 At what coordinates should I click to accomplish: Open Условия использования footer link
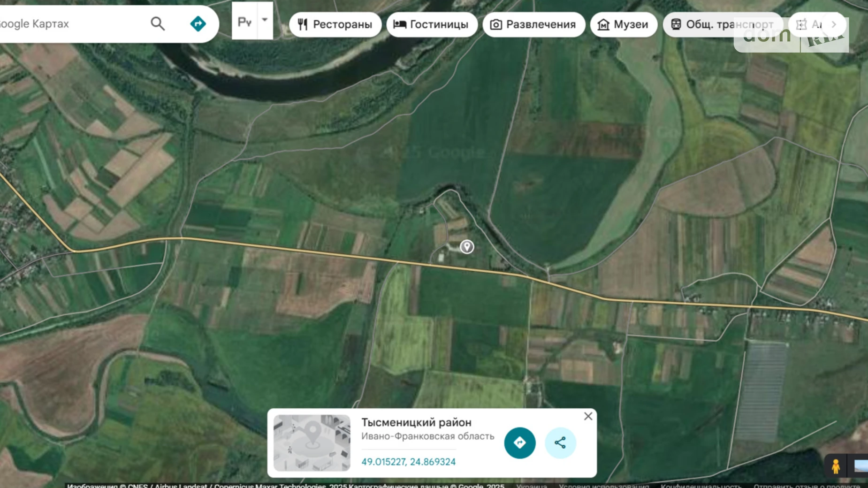click(x=604, y=485)
